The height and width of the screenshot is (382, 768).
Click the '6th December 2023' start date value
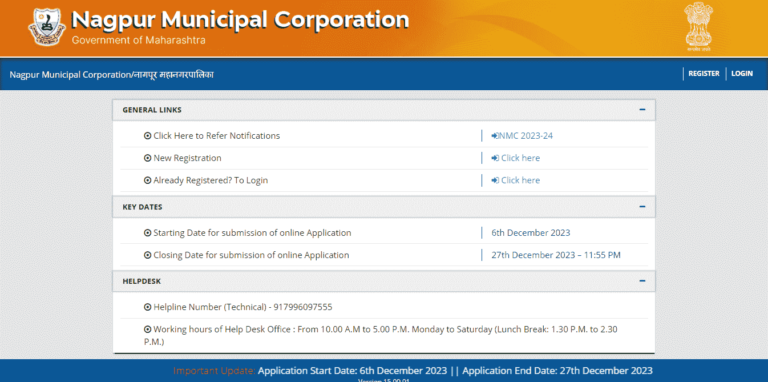(x=531, y=233)
